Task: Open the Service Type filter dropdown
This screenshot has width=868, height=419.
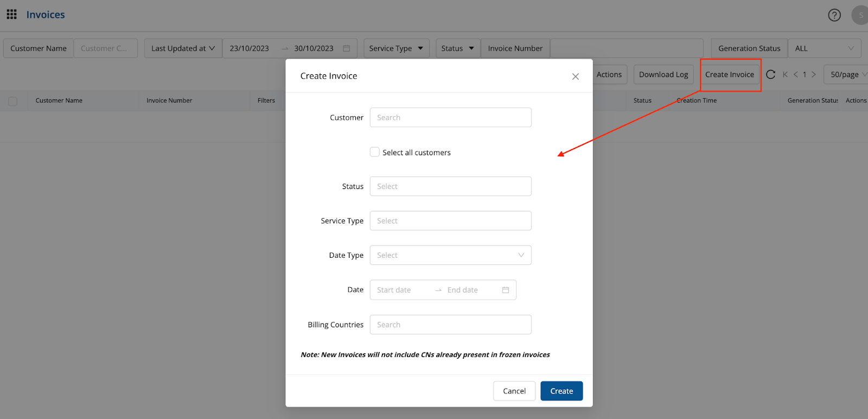Action: coord(396,48)
